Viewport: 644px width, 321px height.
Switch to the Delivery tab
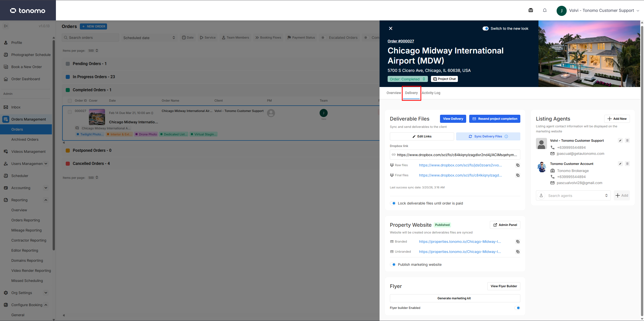[x=411, y=93]
